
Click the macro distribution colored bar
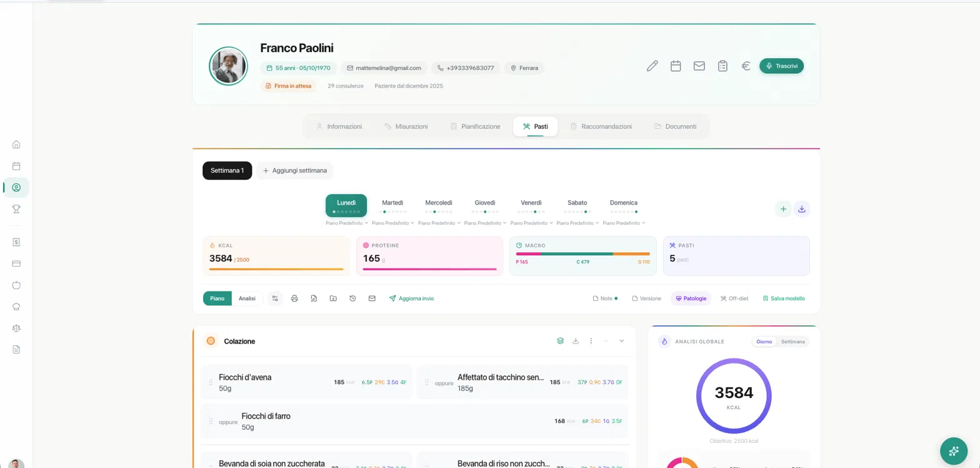pyautogui.click(x=583, y=254)
